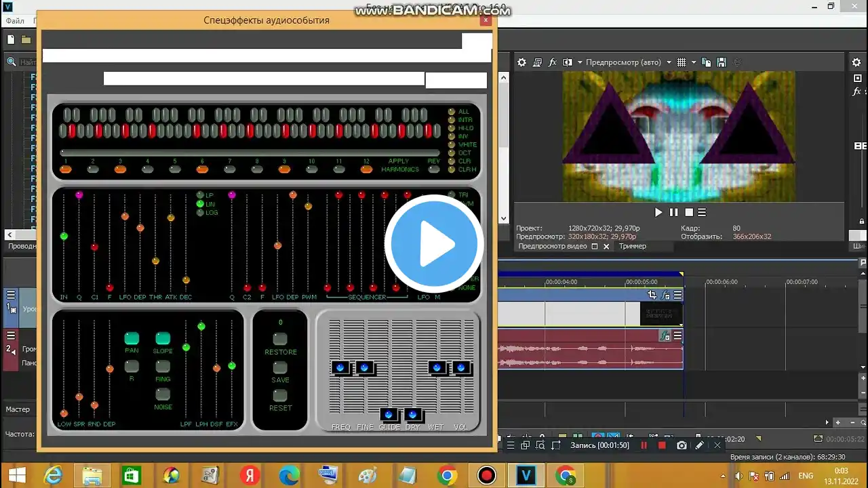Open audio track FX button

(665, 335)
